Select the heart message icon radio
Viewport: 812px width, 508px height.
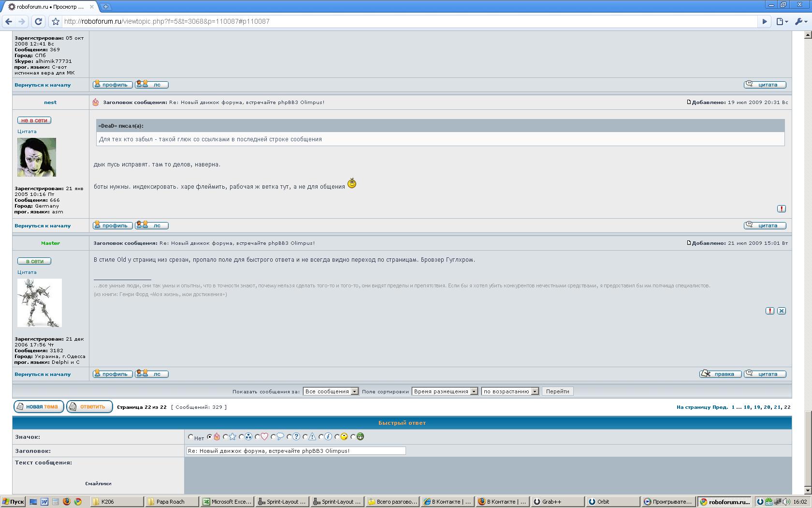pyautogui.click(x=257, y=437)
